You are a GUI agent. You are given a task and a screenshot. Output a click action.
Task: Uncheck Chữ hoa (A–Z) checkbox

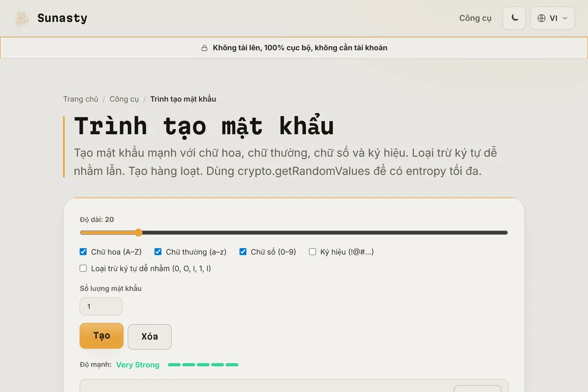coord(83,252)
